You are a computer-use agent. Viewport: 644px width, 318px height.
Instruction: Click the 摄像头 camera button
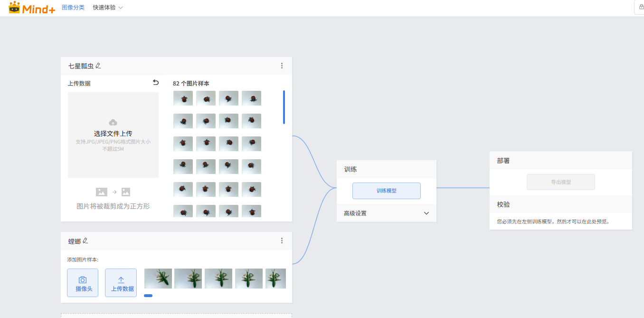(83, 283)
